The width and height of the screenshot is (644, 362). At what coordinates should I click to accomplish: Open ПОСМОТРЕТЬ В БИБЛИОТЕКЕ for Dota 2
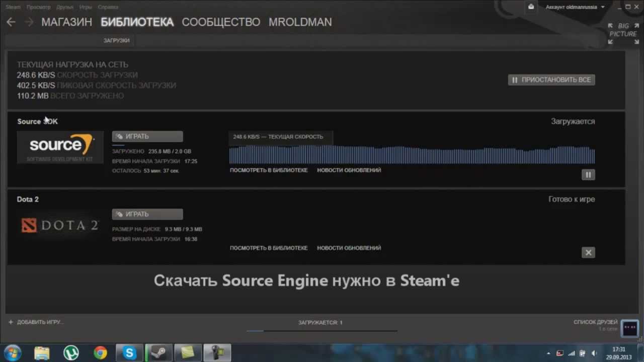269,248
